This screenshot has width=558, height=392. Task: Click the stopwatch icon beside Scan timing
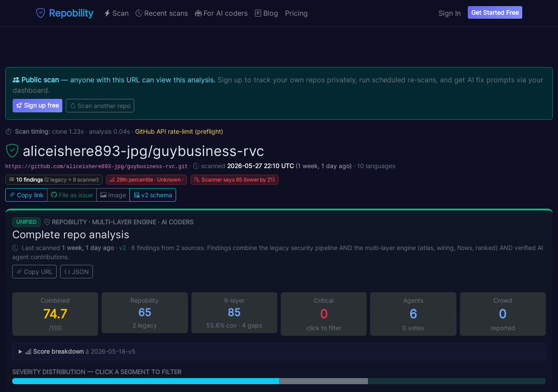(8, 132)
